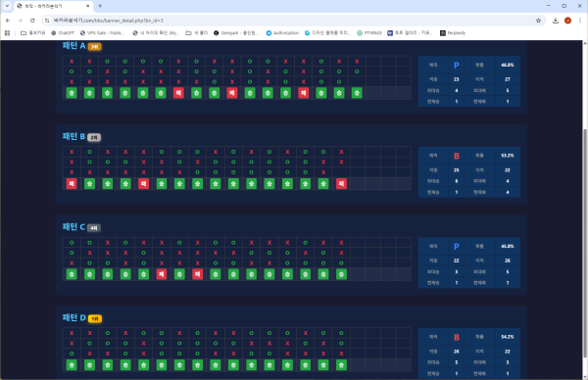The image size is (588, 380).
Task: Click the first red 패 badge in Pattern B
Action: pyautogui.click(x=72, y=183)
